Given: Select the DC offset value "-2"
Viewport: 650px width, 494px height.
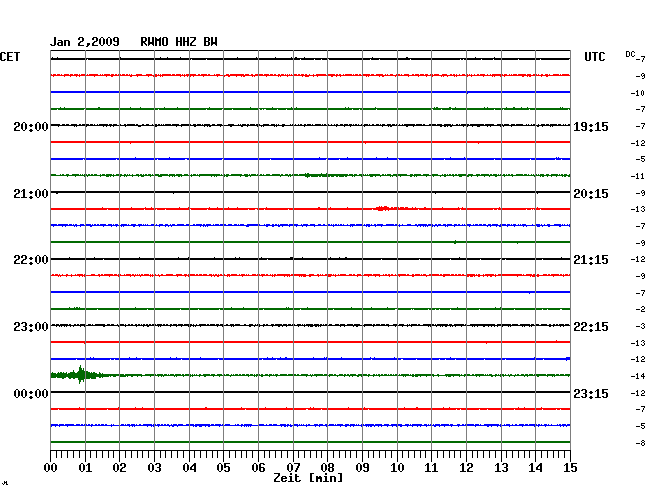Looking at the screenshot, I should click(x=640, y=309).
